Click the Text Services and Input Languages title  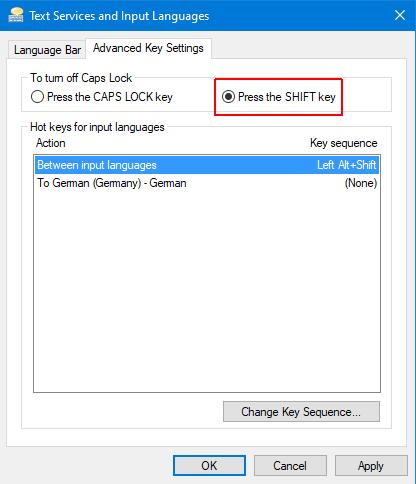tap(119, 16)
